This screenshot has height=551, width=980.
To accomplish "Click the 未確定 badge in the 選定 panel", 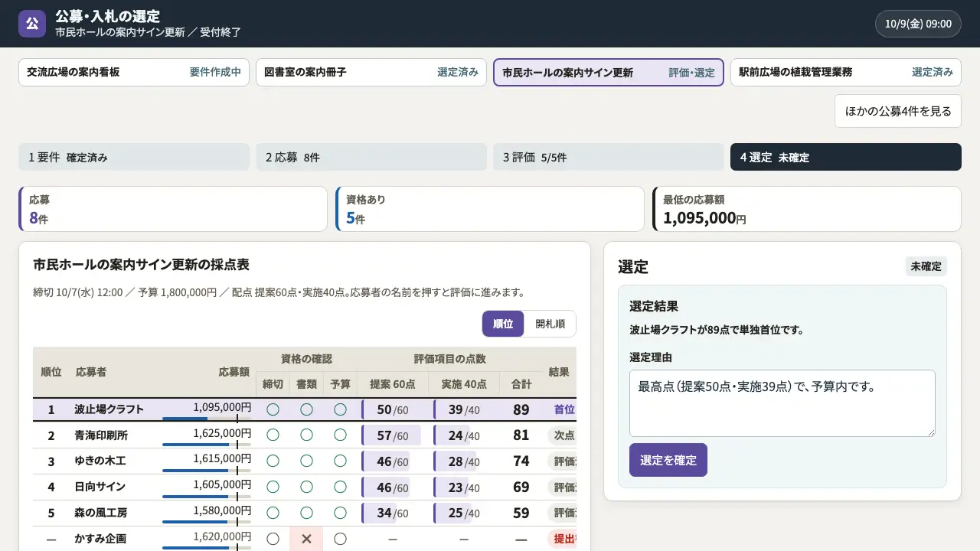I will click(926, 266).
